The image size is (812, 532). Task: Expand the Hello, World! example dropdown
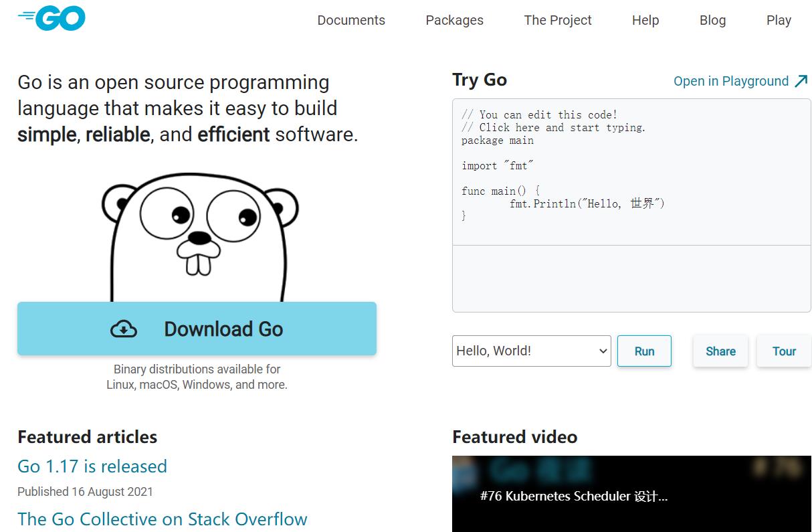pos(532,351)
